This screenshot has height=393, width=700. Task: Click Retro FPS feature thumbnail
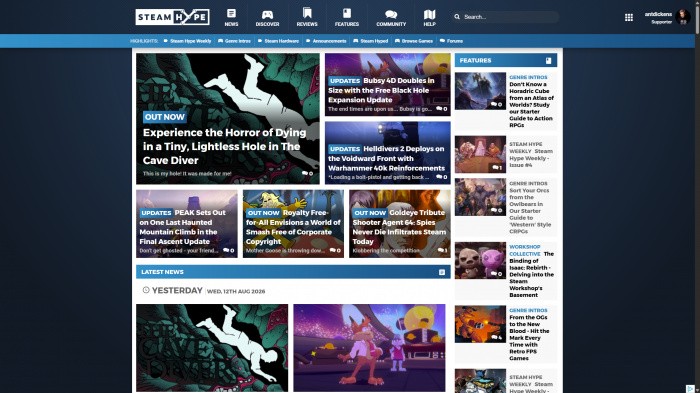pyautogui.click(x=480, y=324)
